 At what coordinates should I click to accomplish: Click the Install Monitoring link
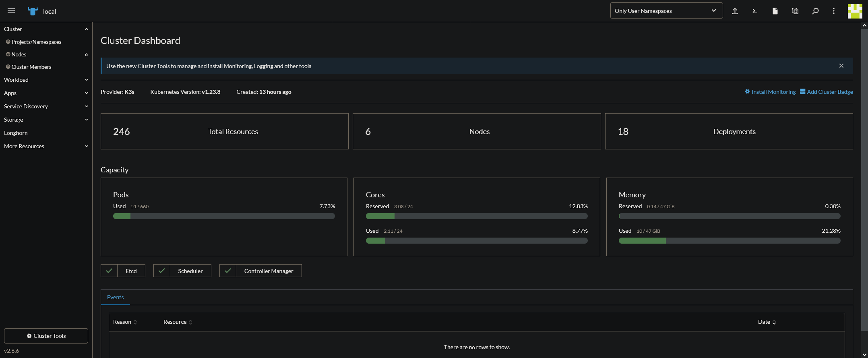coord(770,92)
